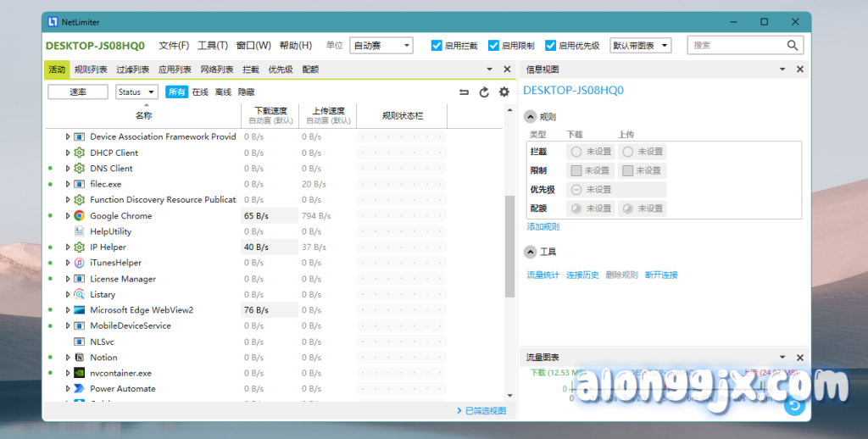Screen dimensions: 868x439
Task: Switch to the 规则列表 tab
Action: [x=91, y=69]
